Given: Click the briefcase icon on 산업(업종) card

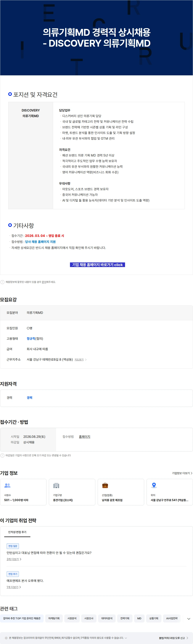Looking at the screenshot, I should [x=105, y=485].
